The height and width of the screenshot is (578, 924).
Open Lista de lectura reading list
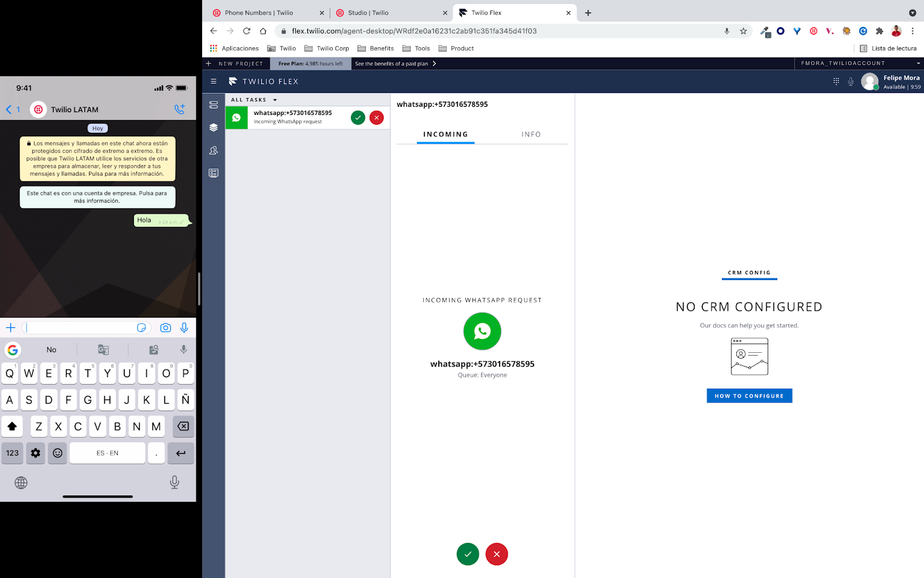pos(888,49)
